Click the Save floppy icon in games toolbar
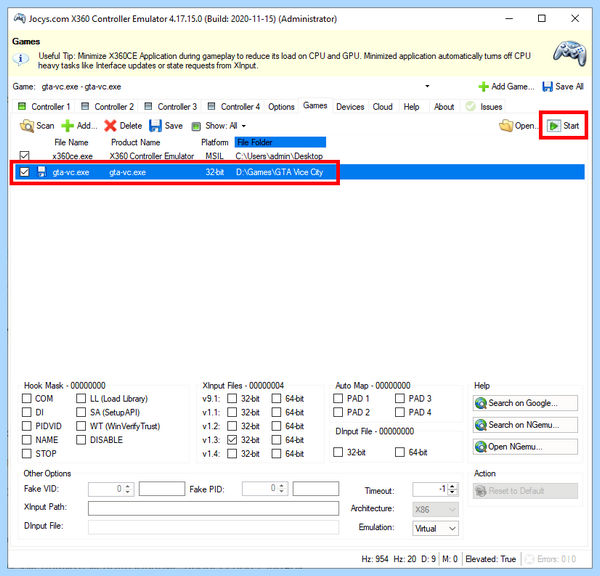The image size is (600, 576). point(155,126)
